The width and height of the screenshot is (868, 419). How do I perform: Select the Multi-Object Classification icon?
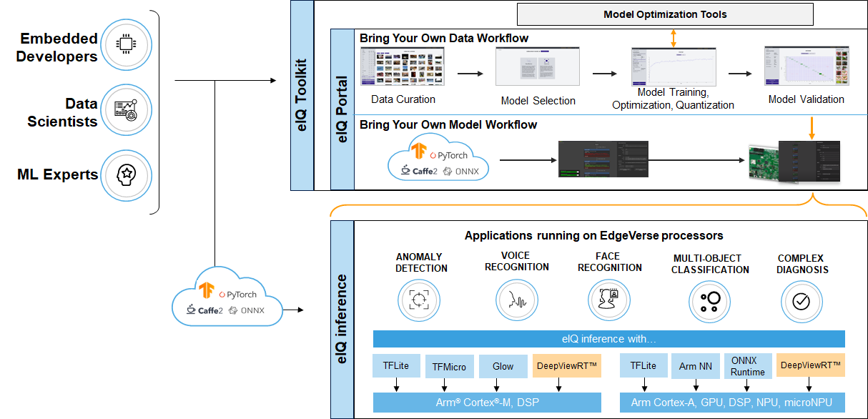(709, 302)
